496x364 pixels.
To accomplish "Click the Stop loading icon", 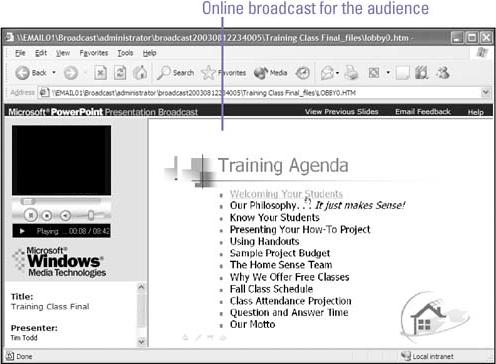I will click(100, 73).
